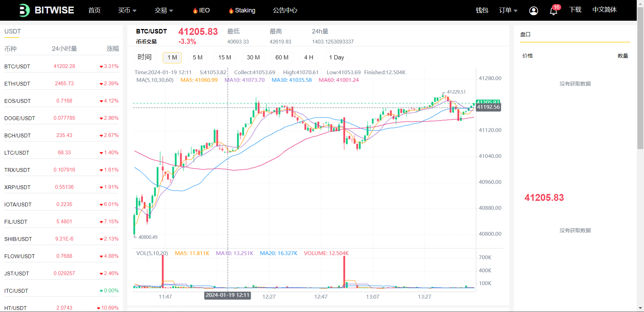Open the 钱包 wallet page
This screenshot has height=312, width=644.
(x=482, y=10)
